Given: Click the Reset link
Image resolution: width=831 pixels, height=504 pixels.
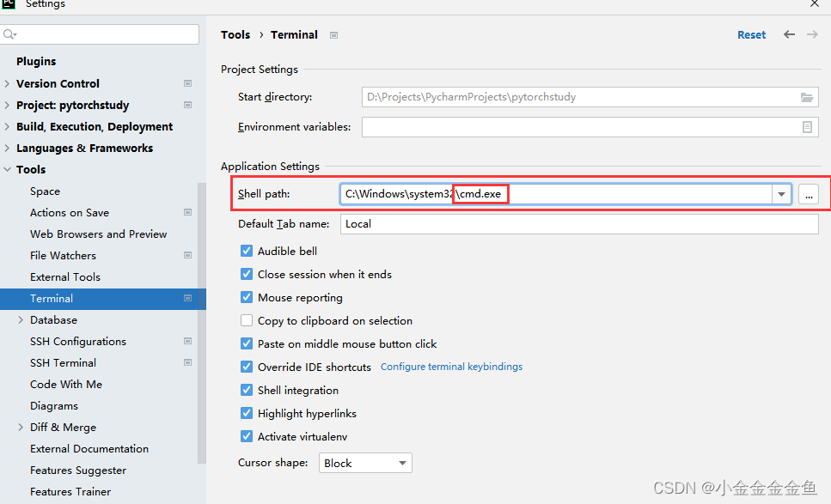Looking at the screenshot, I should click(751, 35).
